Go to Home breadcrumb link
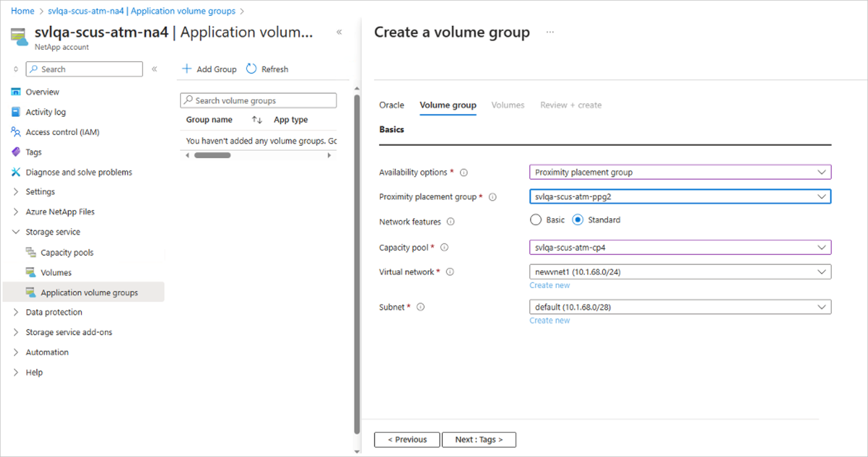Viewport: 868px width, 457px height. click(x=23, y=11)
